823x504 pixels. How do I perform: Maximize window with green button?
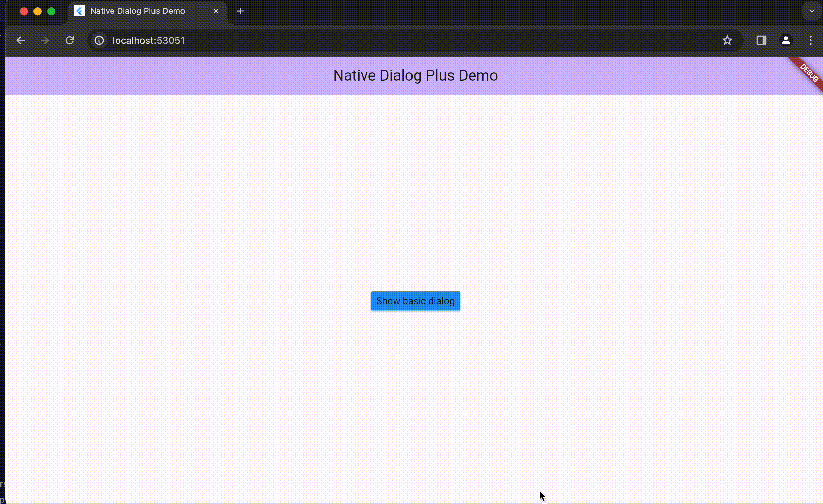pyautogui.click(x=51, y=11)
